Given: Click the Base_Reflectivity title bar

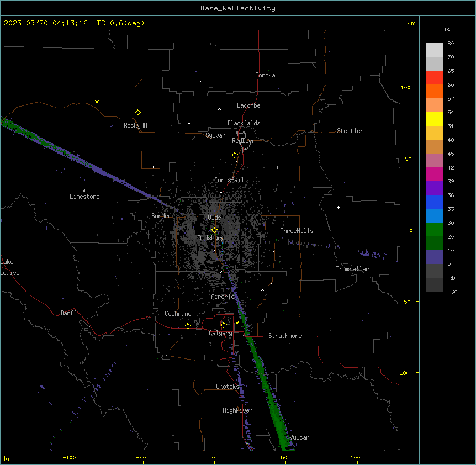Looking at the screenshot, I should coord(237,8).
